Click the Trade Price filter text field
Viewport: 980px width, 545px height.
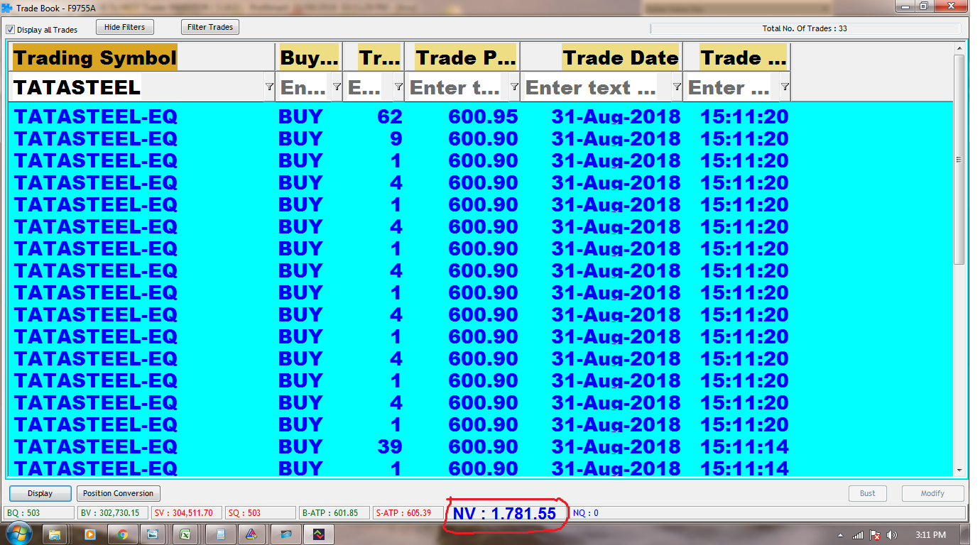pos(459,87)
